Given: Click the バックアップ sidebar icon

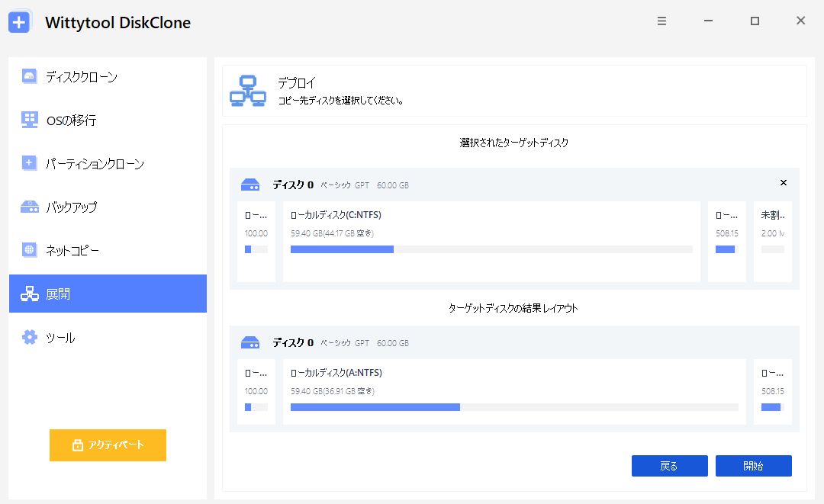Looking at the screenshot, I should click(30, 207).
